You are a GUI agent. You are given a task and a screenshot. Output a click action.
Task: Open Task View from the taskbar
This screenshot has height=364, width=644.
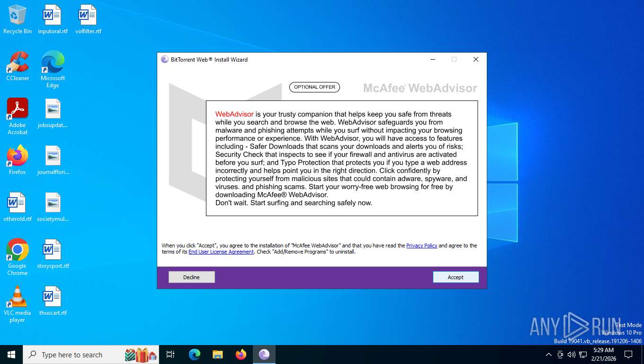(170, 355)
